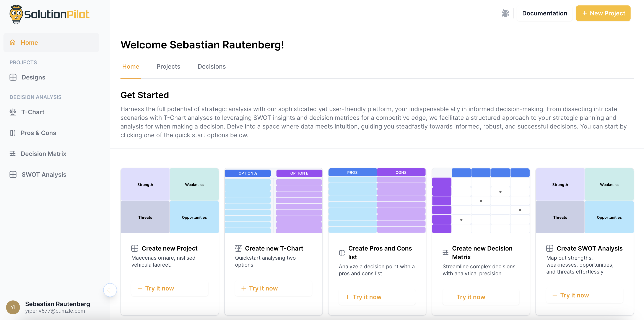Select the Home tab
The height and width of the screenshot is (320, 644).
[130, 66]
